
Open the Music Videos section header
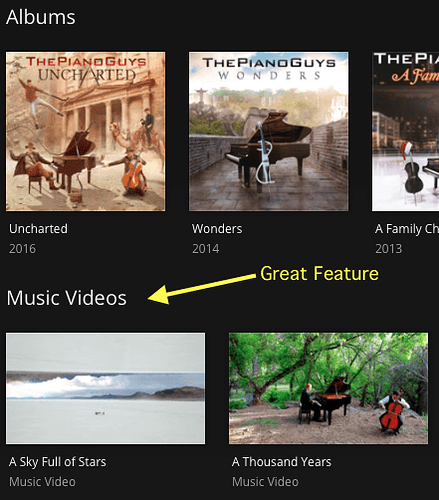point(67,298)
